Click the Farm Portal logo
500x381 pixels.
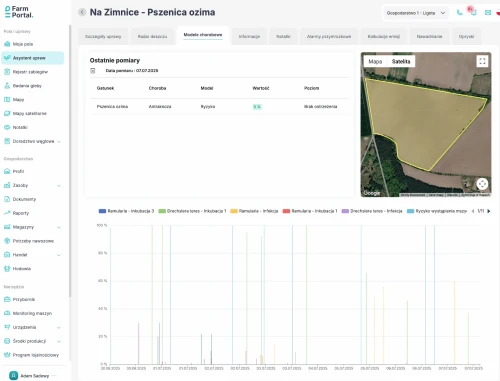(19, 12)
